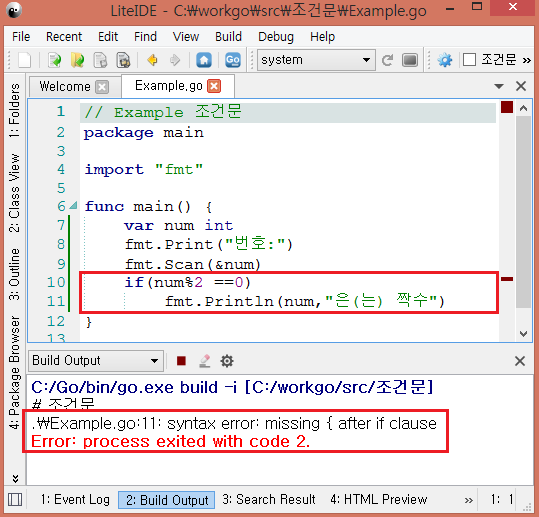This screenshot has width=539, height=517.
Task: Click line number 10 in the gutter
Action: (x=56, y=282)
